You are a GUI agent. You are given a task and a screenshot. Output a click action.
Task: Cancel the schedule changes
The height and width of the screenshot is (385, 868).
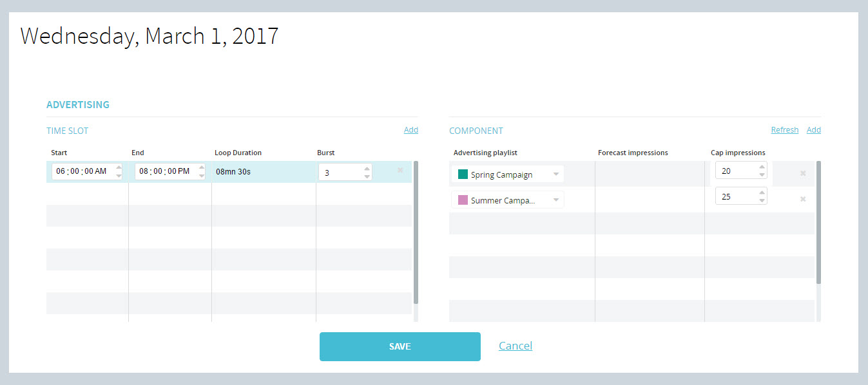(515, 346)
